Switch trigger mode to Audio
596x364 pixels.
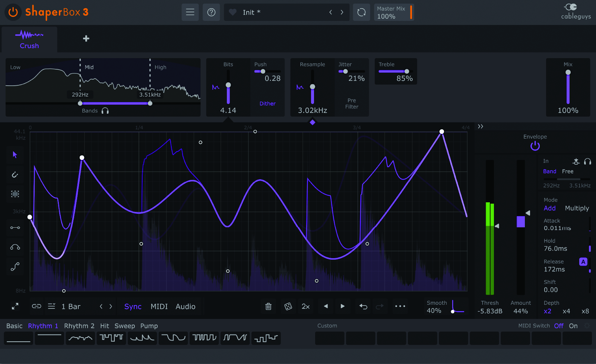point(185,306)
